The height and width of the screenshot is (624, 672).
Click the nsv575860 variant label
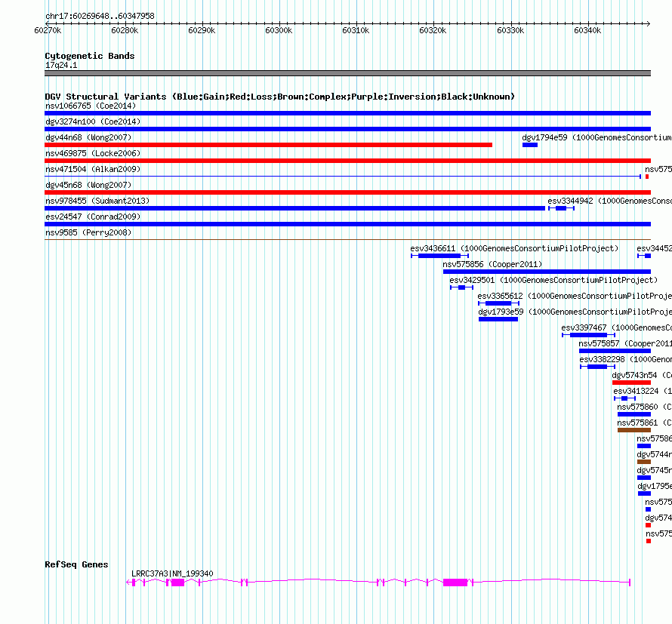[x=644, y=407]
